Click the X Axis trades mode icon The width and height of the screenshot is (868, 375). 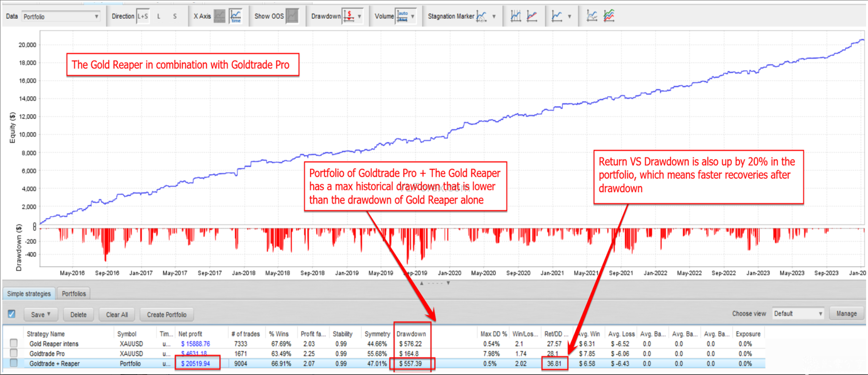(219, 16)
